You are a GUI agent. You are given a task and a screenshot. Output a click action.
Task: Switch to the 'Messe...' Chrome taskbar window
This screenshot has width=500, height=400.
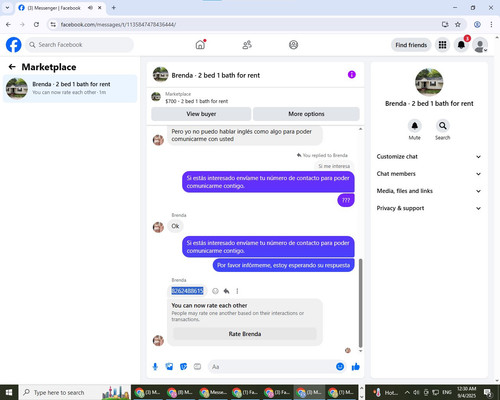click(214, 392)
